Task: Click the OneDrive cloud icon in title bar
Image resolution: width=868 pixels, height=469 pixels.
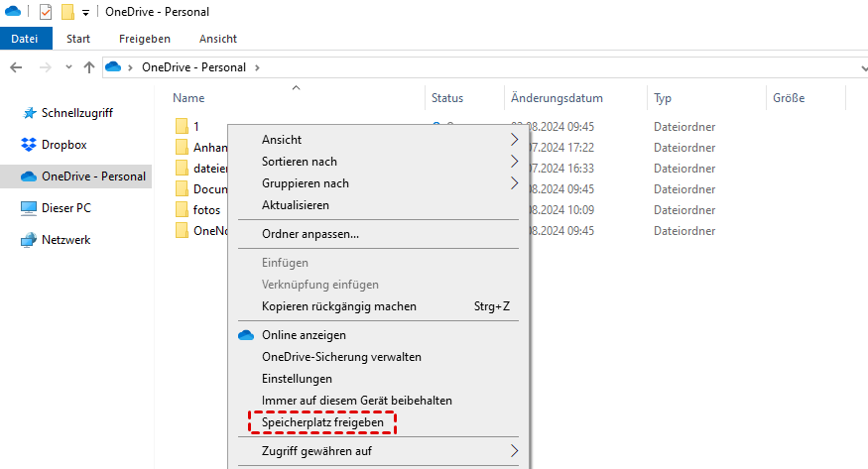Action: pos(12,11)
